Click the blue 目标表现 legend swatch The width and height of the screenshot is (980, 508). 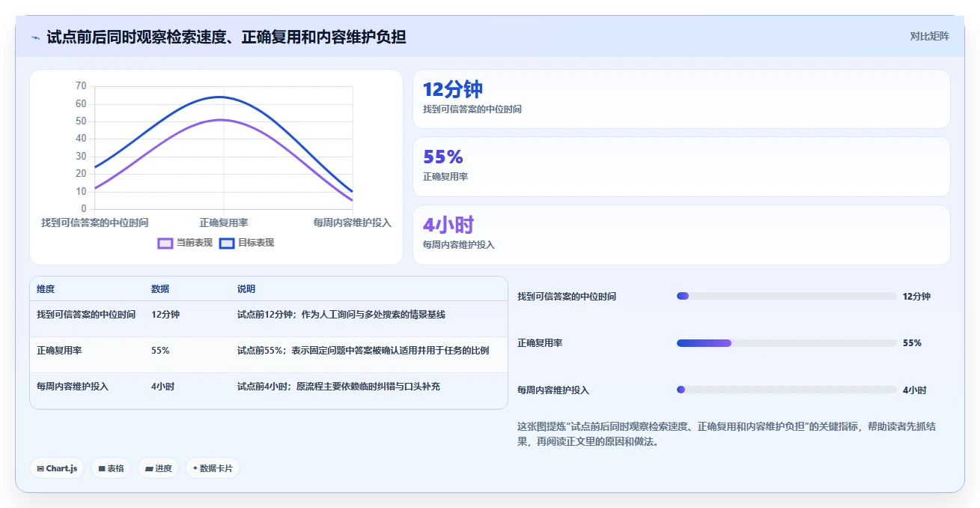227,244
